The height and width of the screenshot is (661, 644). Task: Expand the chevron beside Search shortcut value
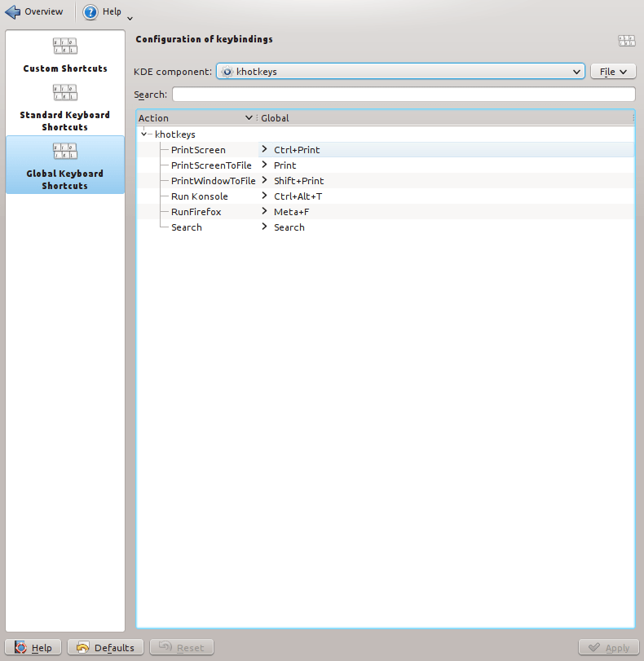pos(264,227)
